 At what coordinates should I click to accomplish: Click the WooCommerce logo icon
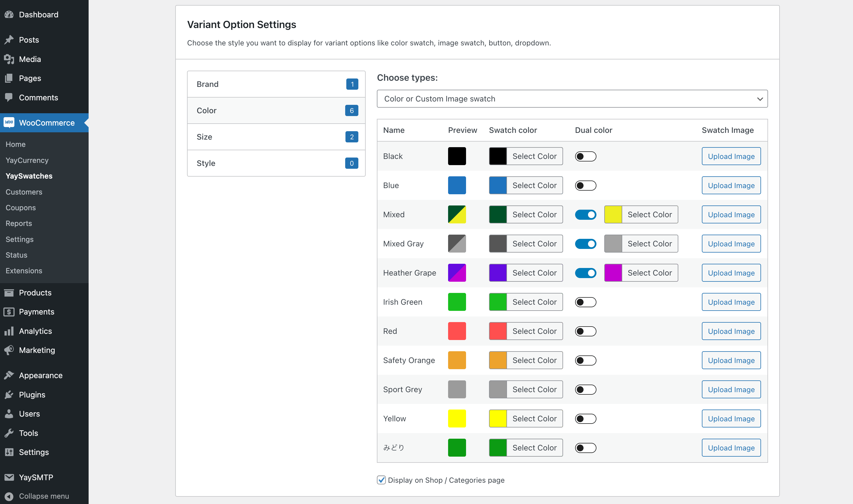(x=9, y=122)
